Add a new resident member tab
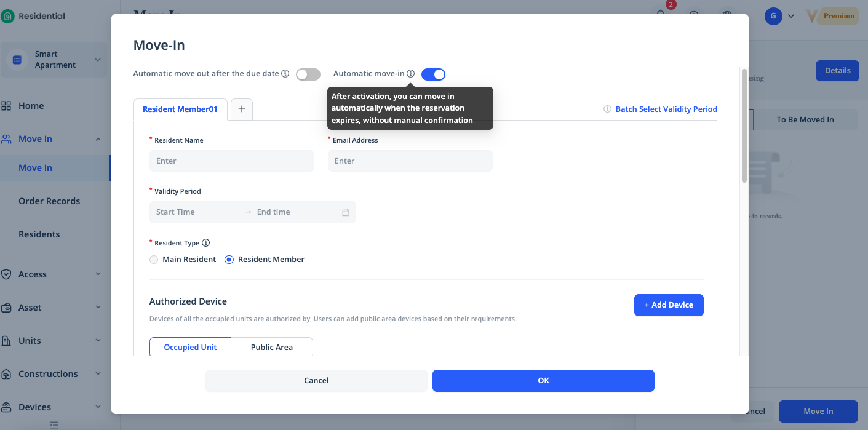The width and height of the screenshot is (868, 430). [x=242, y=109]
